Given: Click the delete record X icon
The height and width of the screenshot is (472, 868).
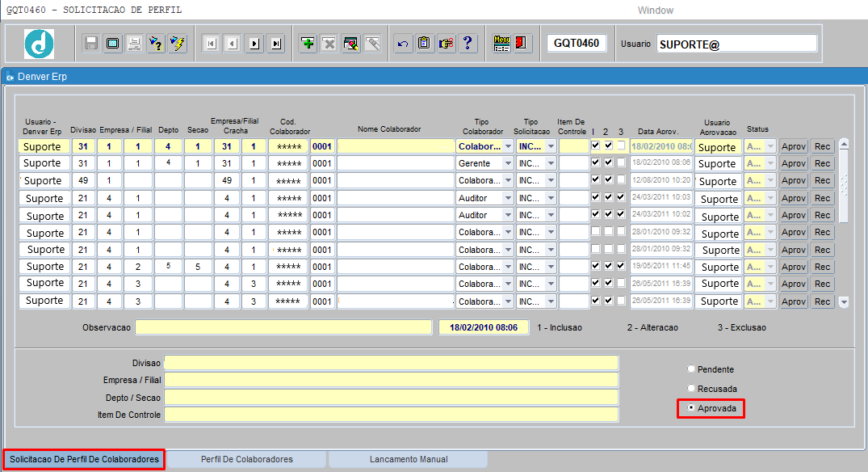Looking at the screenshot, I should click(x=329, y=43).
